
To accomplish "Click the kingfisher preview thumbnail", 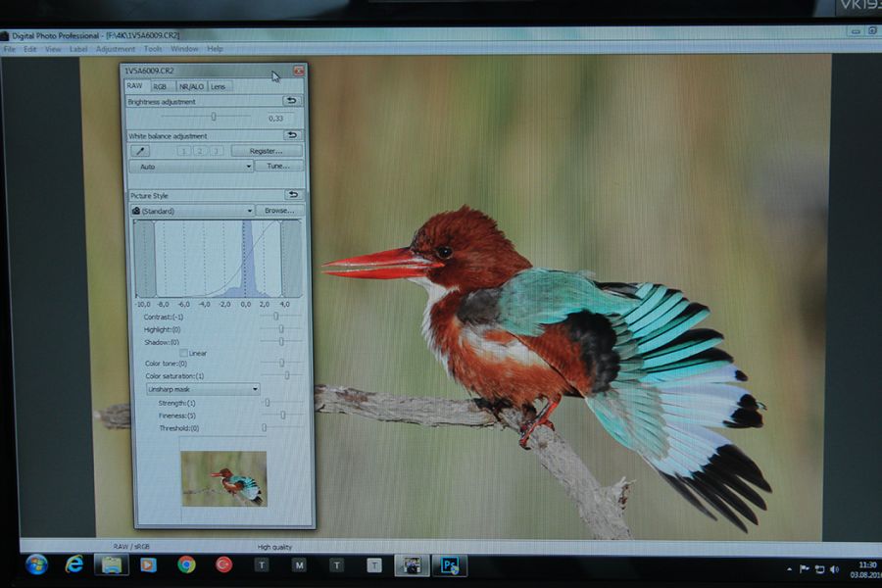I will click(223, 478).
